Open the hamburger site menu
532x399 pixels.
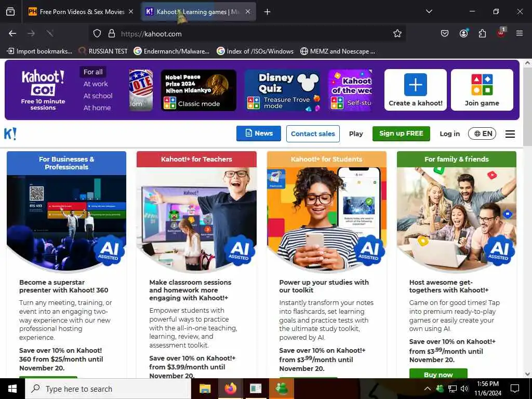pos(510,134)
